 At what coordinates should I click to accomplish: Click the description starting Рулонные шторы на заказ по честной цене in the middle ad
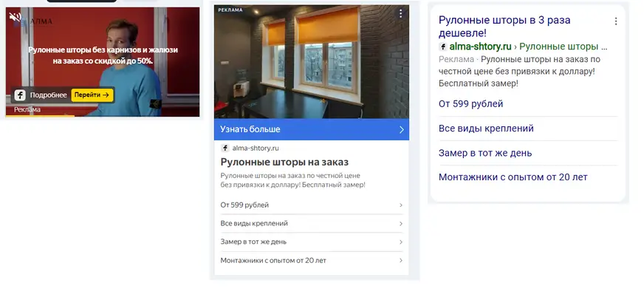coord(293,180)
